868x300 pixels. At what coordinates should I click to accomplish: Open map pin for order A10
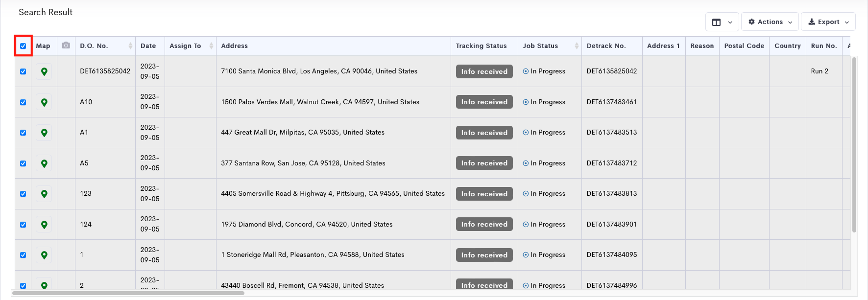click(44, 102)
